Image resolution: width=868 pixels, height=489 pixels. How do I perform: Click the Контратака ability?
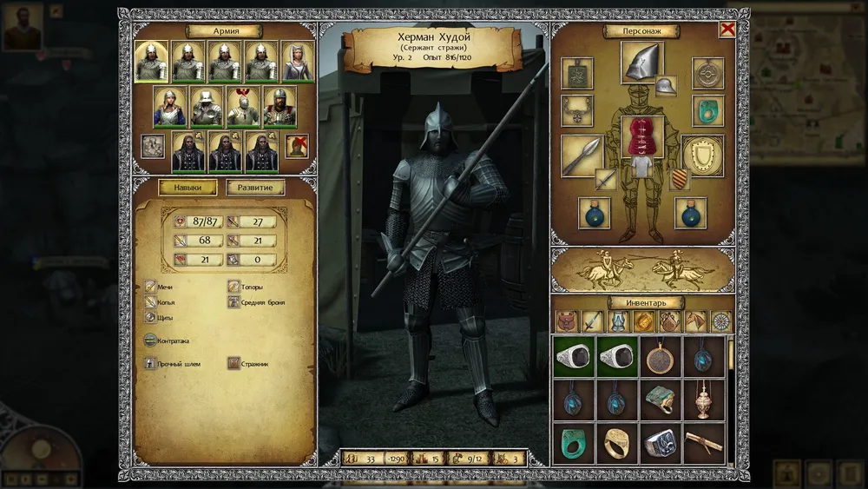click(166, 340)
